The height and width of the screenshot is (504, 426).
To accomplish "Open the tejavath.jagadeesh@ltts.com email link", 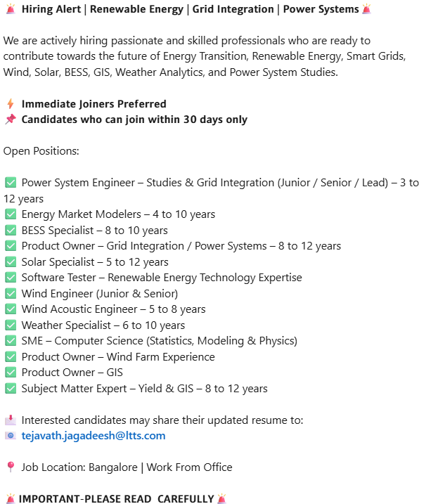I will point(93,436).
